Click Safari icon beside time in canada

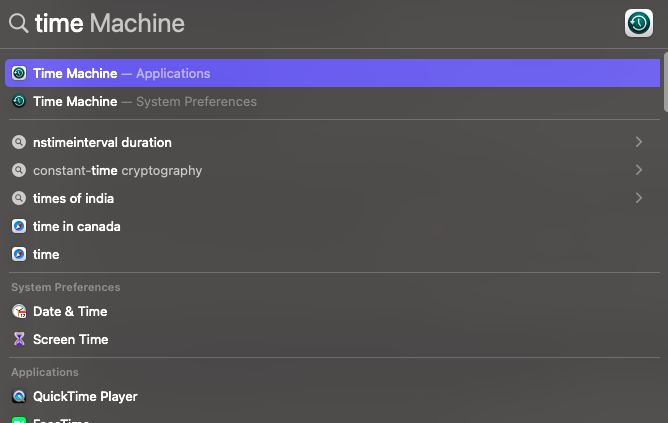(19, 226)
